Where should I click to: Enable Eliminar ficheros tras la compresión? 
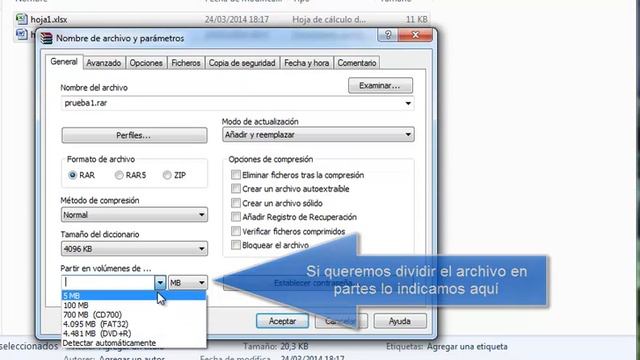click(236, 175)
